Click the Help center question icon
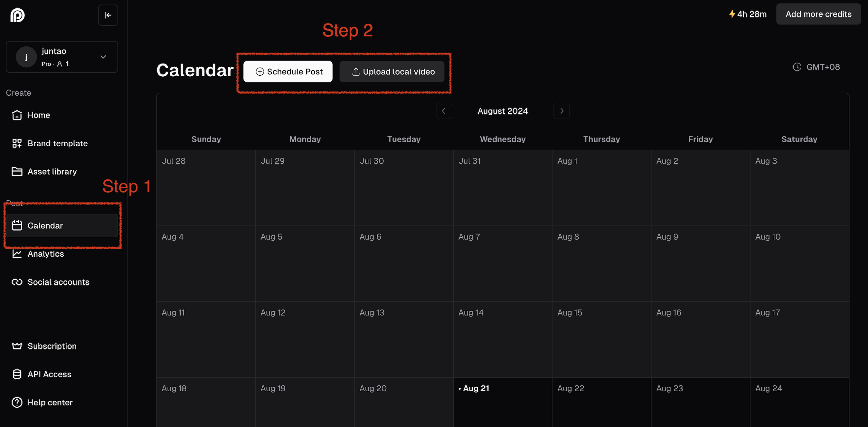868x427 pixels. [17, 403]
